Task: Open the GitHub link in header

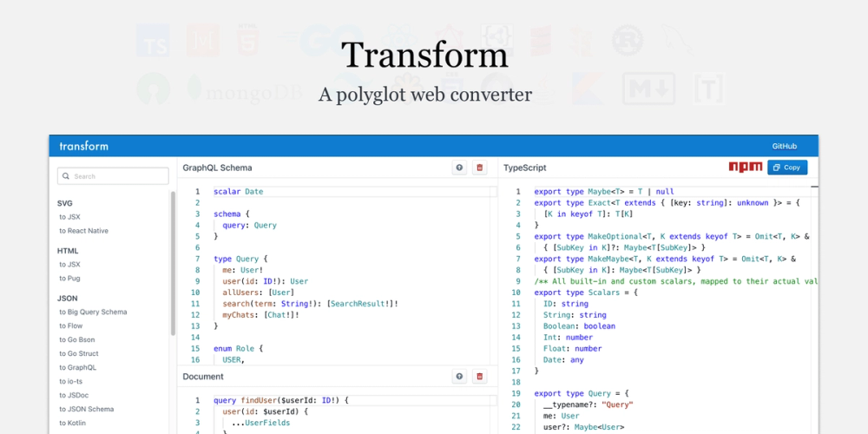Action: coord(785,146)
